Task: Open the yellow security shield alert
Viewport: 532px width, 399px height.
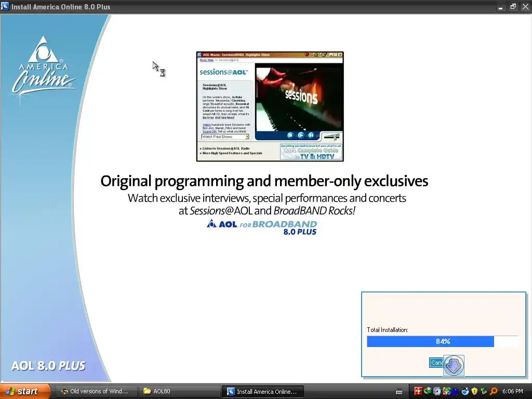Action: pos(474,391)
